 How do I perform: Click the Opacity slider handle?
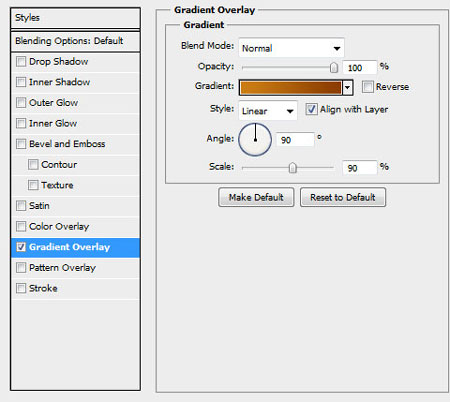point(333,68)
